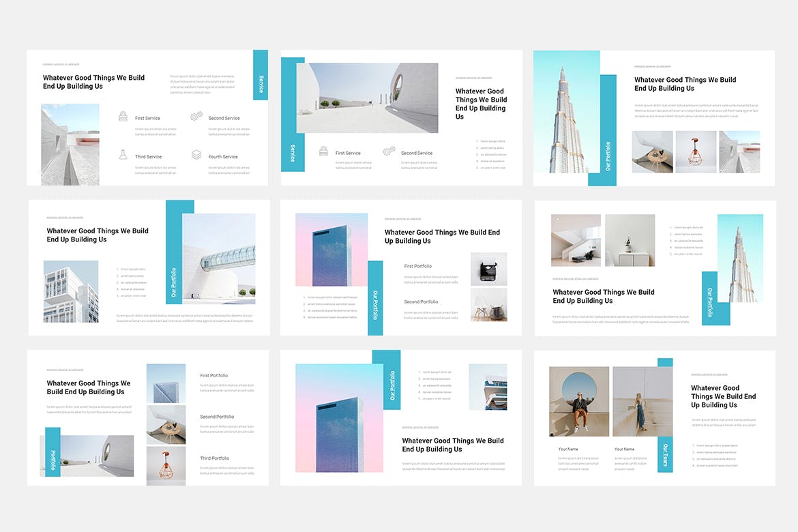Click the glass skybridge building image

tap(219, 258)
